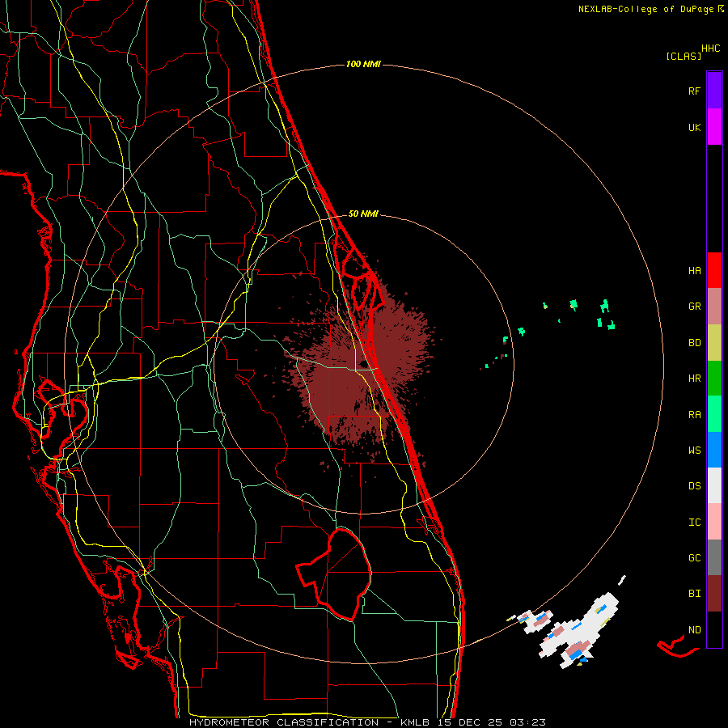The height and width of the screenshot is (728, 728).
Task: Click the "HR" legend label
Action: tap(694, 379)
